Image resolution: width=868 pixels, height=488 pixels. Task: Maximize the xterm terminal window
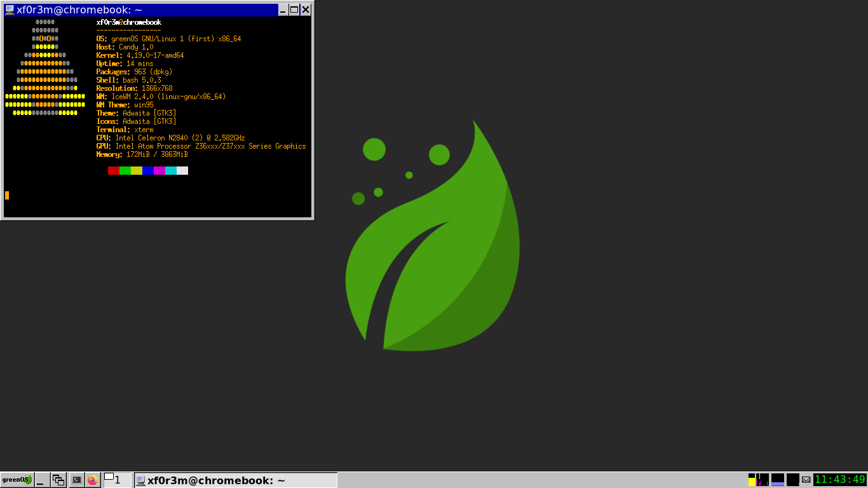[294, 10]
